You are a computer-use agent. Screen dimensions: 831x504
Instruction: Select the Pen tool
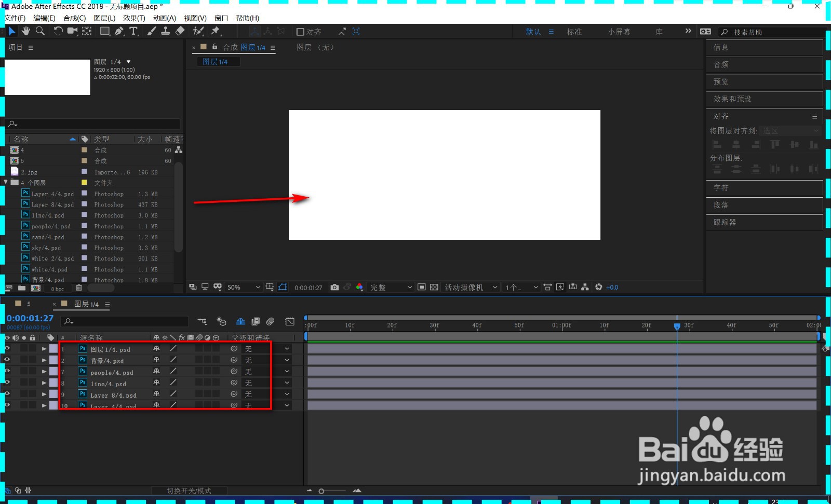(119, 31)
